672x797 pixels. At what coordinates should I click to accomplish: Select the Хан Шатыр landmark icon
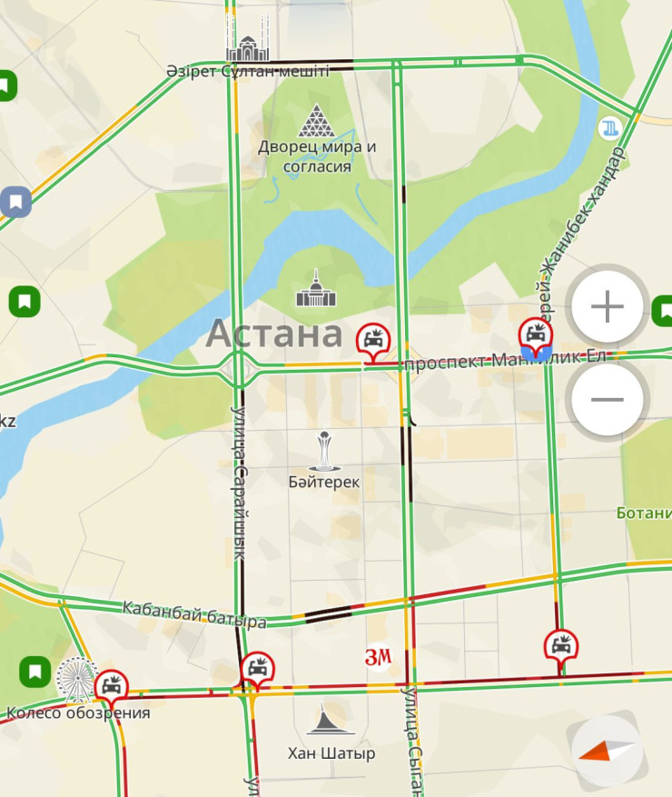pos(331,719)
